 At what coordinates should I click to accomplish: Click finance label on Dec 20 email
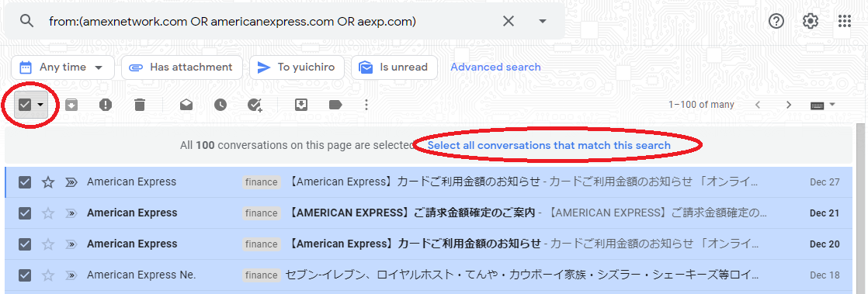point(262,244)
